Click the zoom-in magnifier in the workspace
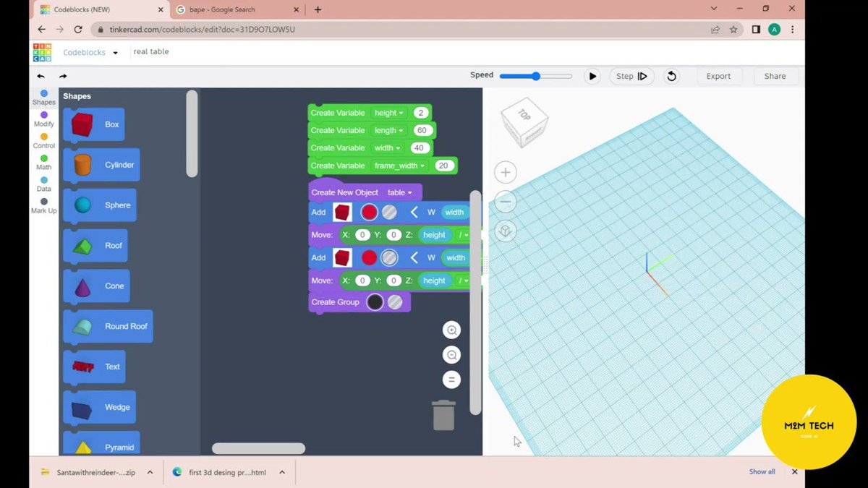Image resolution: width=868 pixels, height=488 pixels. click(x=451, y=330)
